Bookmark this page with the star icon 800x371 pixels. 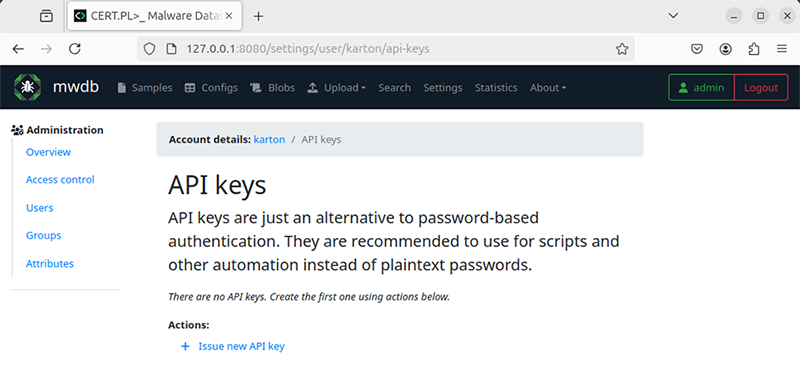(x=621, y=49)
